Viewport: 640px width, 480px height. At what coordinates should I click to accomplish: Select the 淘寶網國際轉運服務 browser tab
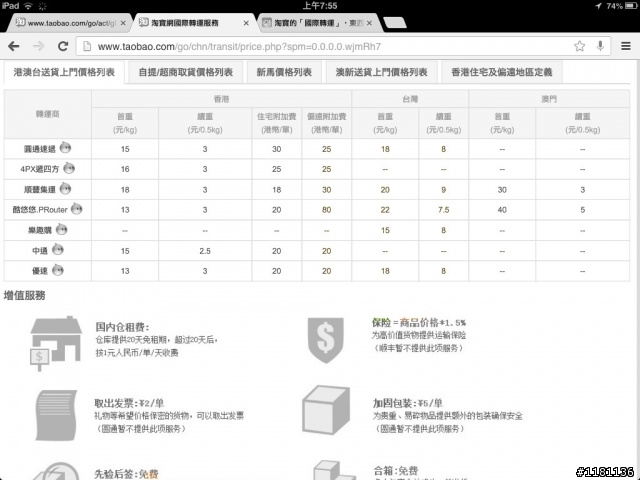pyautogui.click(x=194, y=23)
